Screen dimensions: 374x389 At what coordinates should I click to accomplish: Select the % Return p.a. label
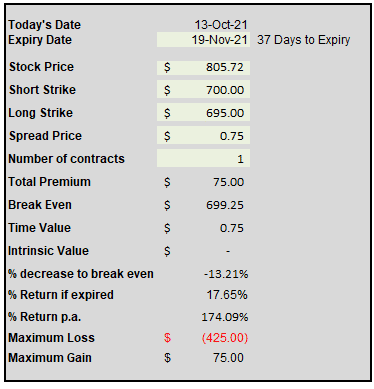point(45,317)
